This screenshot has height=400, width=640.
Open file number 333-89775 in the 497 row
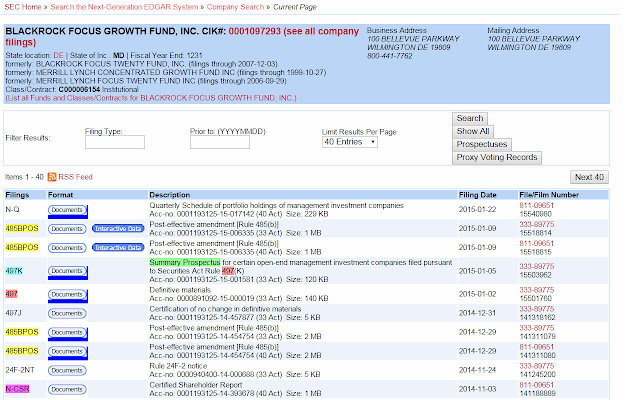click(536, 290)
